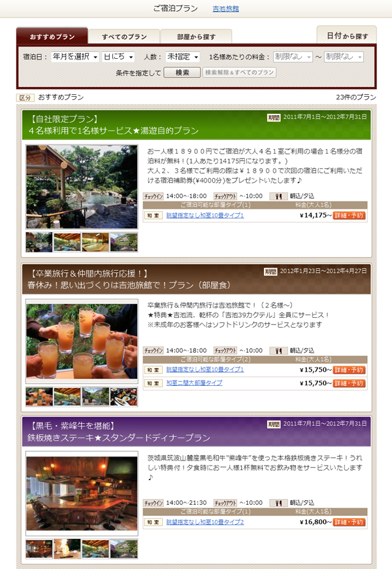Expand the 年月を選択 dropdown
Screen dimensions: 392x569
pos(75,57)
